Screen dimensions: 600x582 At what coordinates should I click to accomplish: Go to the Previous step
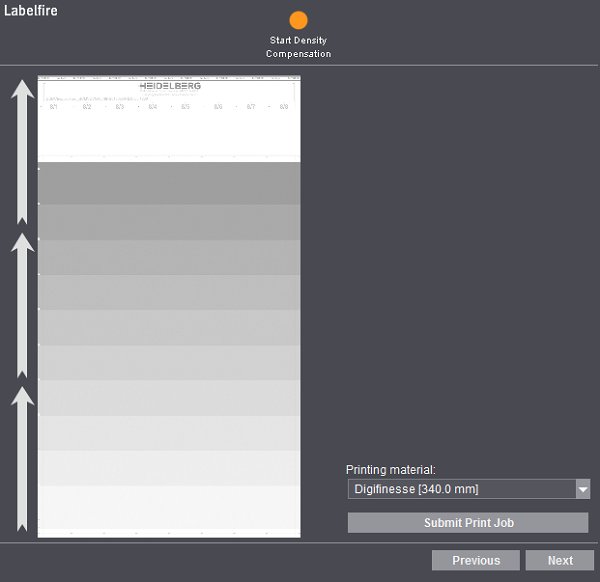point(476,560)
